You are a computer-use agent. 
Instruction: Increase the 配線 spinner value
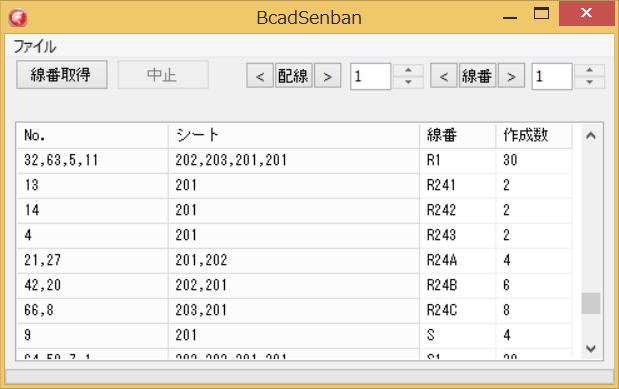coord(409,70)
